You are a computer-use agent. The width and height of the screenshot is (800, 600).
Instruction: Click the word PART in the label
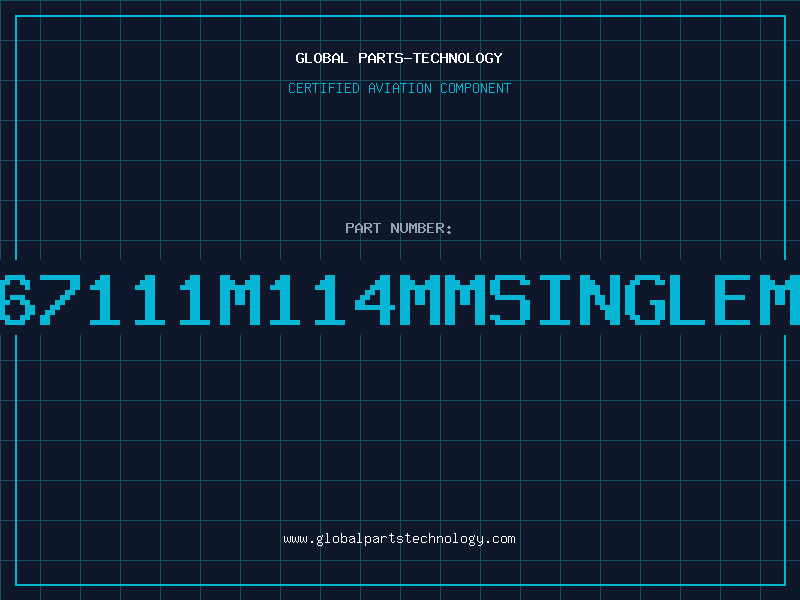363,228
